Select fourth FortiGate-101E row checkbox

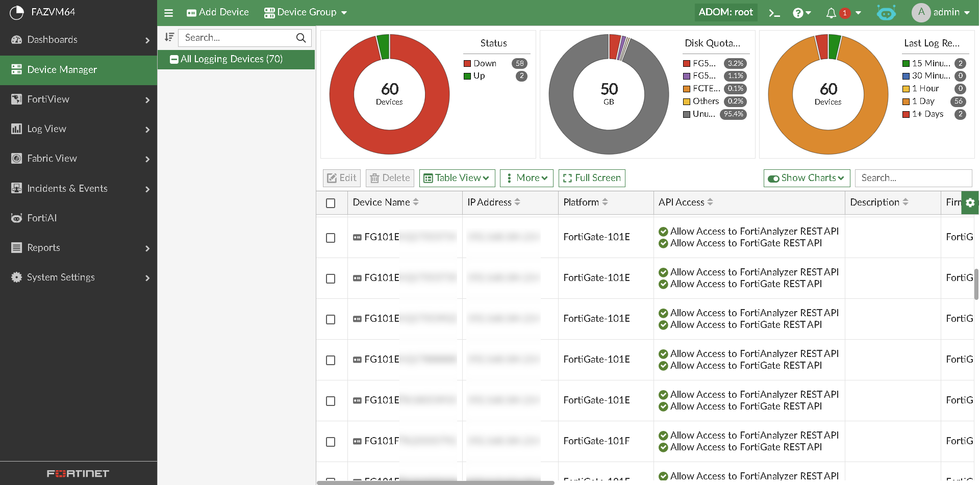coord(331,360)
